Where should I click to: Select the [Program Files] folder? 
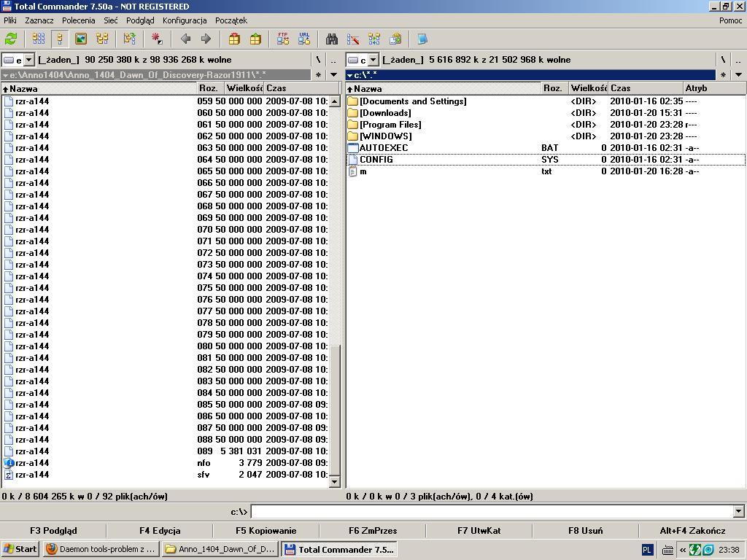coord(546,124)
